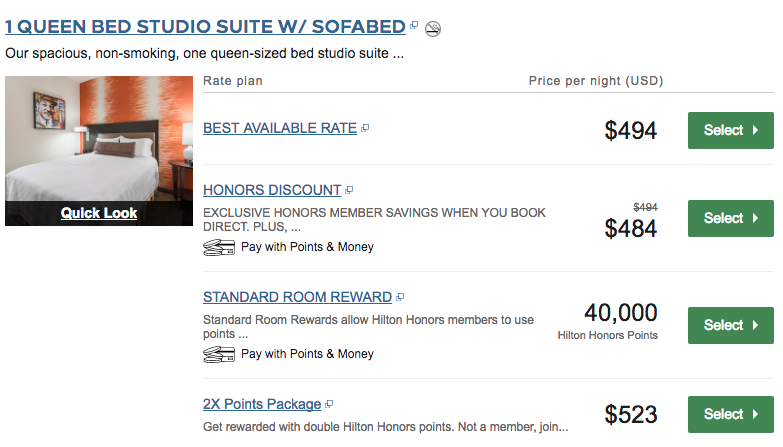The width and height of the screenshot is (783, 447).
Task: Open the Best Available Rate details link
Action: click(279, 128)
